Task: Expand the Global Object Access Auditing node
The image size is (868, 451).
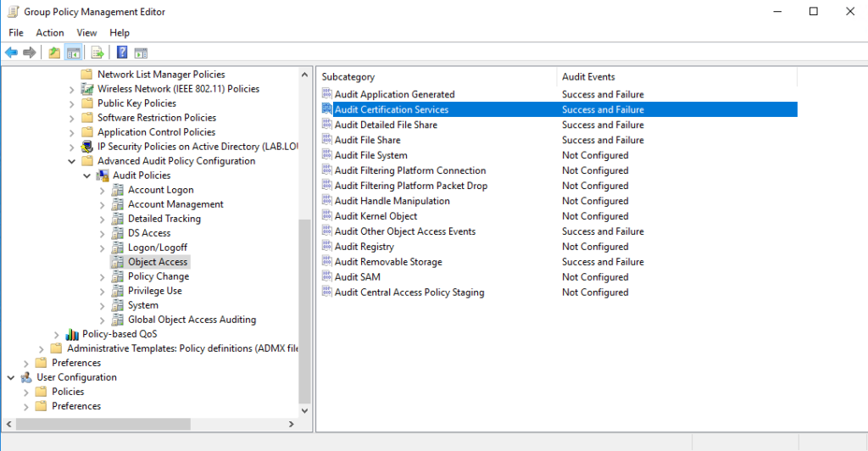Action: (x=102, y=320)
